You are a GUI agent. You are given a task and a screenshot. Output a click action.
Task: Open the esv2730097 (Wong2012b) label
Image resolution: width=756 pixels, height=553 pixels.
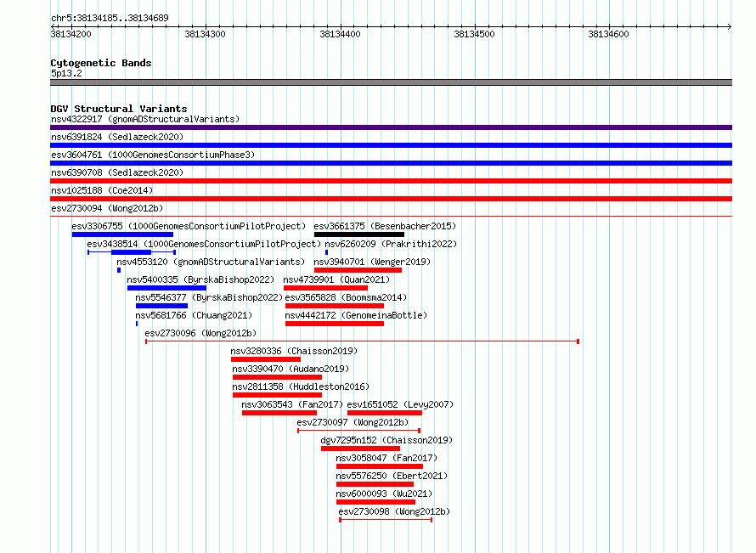click(x=353, y=422)
